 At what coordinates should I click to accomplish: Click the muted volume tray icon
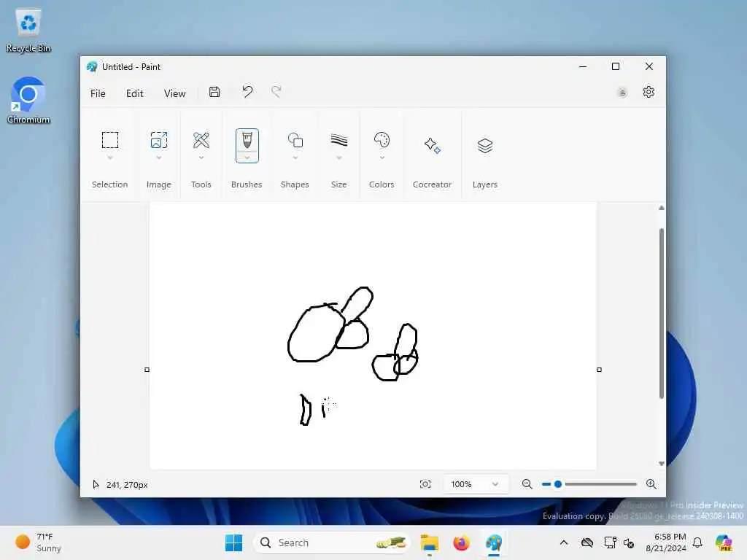(629, 542)
